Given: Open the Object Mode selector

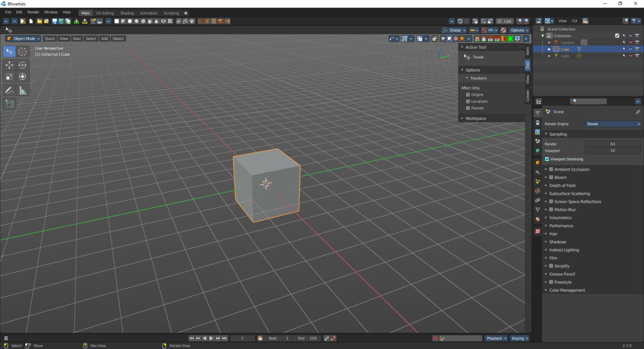Looking at the screenshot, I should point(23,39).
